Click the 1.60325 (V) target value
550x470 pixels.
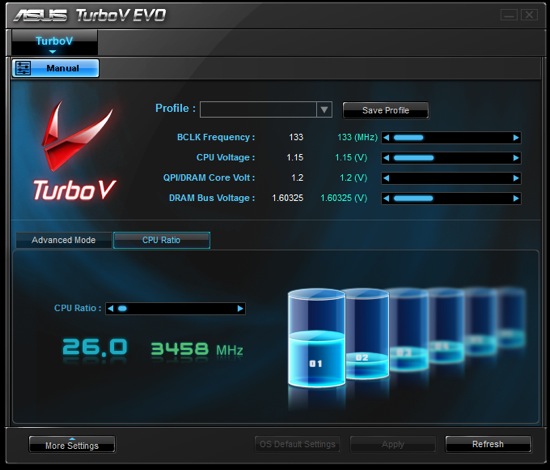point(344,198)
